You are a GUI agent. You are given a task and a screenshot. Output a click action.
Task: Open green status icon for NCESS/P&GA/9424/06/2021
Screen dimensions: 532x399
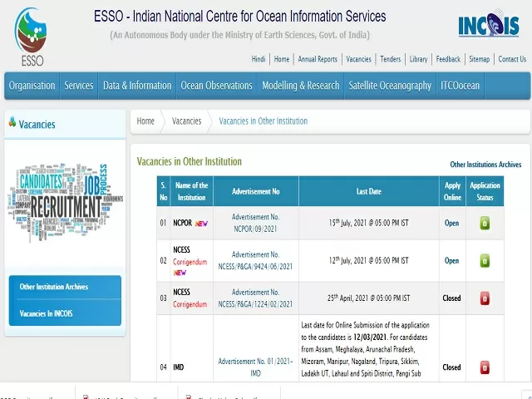point(485,261)
